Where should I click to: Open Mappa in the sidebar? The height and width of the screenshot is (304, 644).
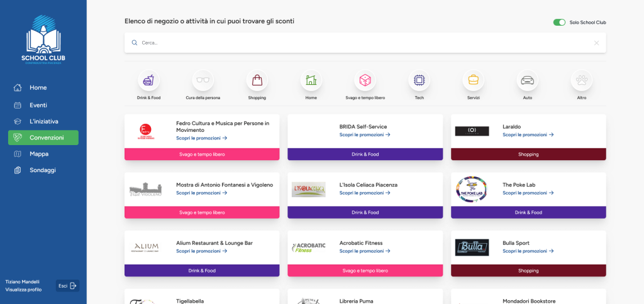[x=43, y=154]
